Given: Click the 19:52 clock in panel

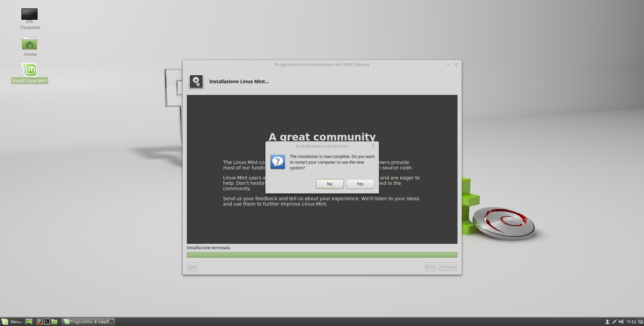Looking at the screenshot, I should point(631,322).
